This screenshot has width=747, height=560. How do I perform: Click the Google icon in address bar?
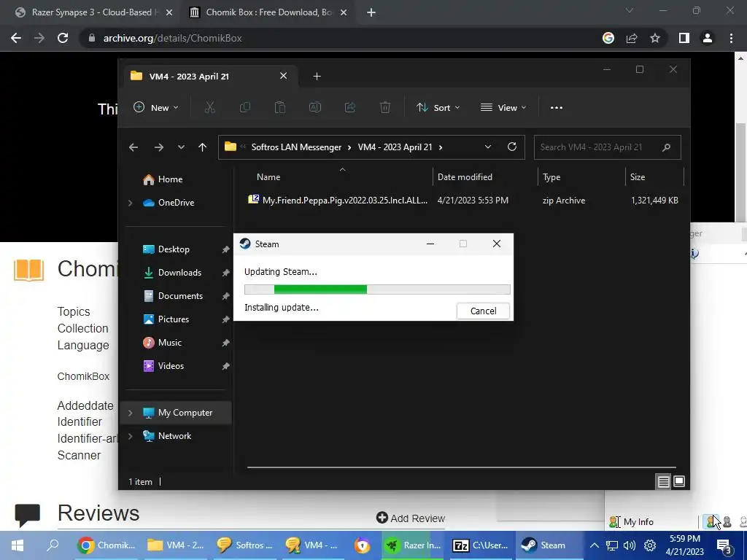click(x=608, y=38)
